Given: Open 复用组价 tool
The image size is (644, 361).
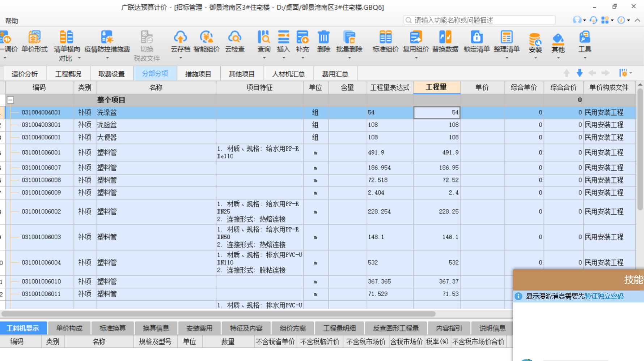Looking at the screenshot, I should pyautogui.click(x=416, y=42).
